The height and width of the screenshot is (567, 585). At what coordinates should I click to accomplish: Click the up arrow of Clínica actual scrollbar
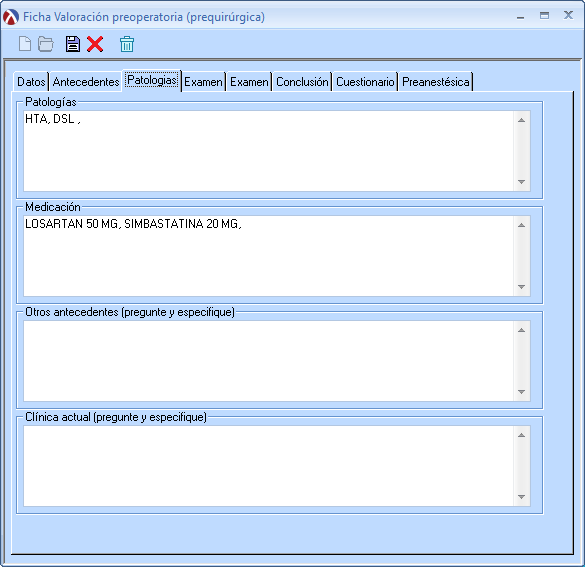[522, 435]
